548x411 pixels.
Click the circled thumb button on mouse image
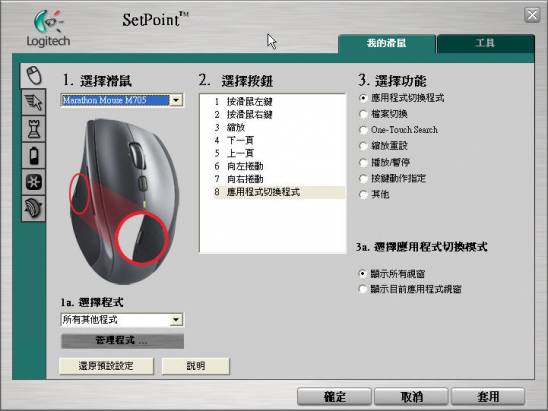(142, 238)
